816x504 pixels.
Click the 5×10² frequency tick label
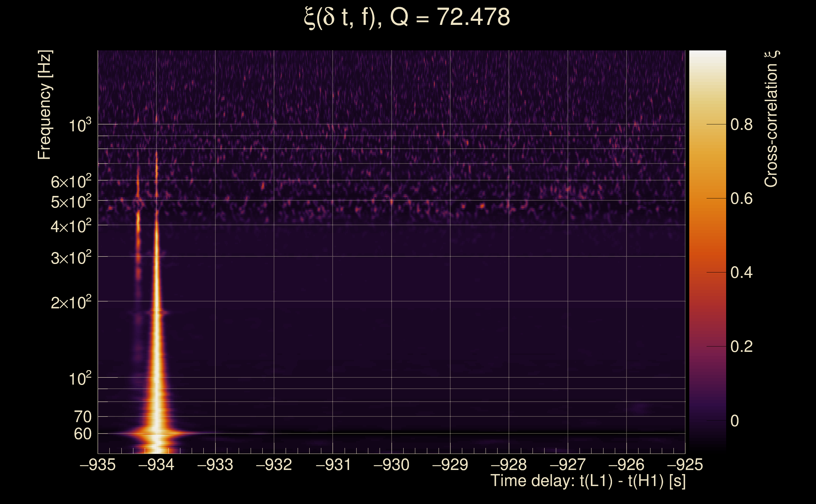[71, 201]
